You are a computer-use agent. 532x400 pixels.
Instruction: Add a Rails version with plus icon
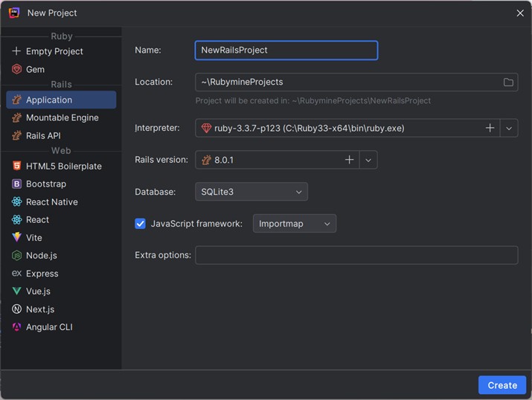point(349,160)
